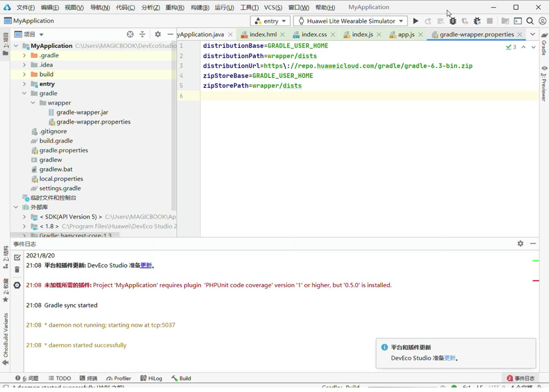Select gradle-wrapper.jar in the tree
Viewport: 549px width, 392px height.
click(82, 113)
